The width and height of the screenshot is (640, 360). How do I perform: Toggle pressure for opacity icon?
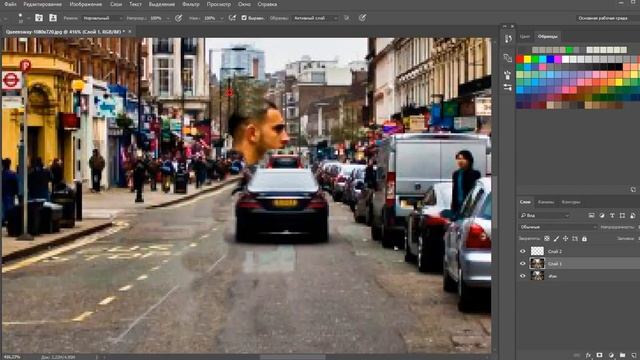pos(178,18)
